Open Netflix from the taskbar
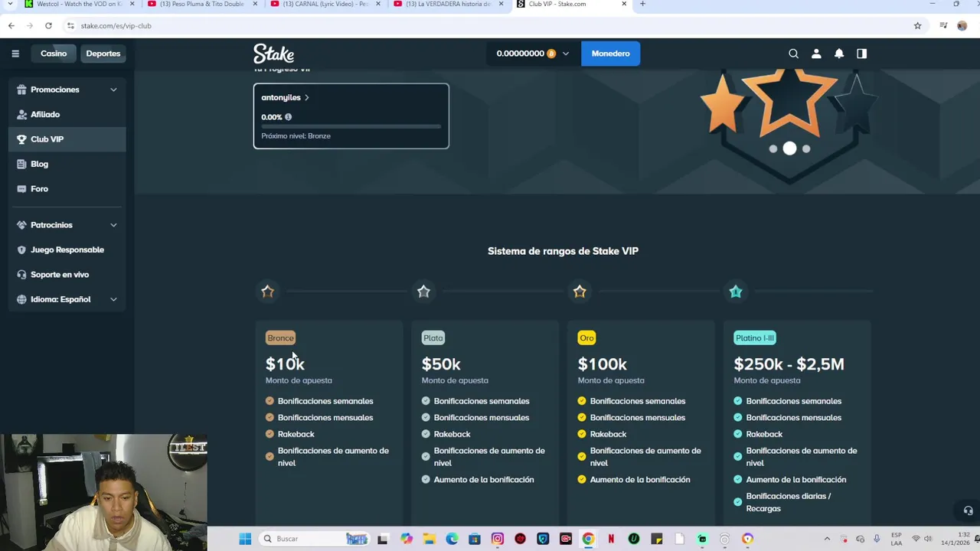This screenshot has height=551, width=980. (x=611, y=539)
